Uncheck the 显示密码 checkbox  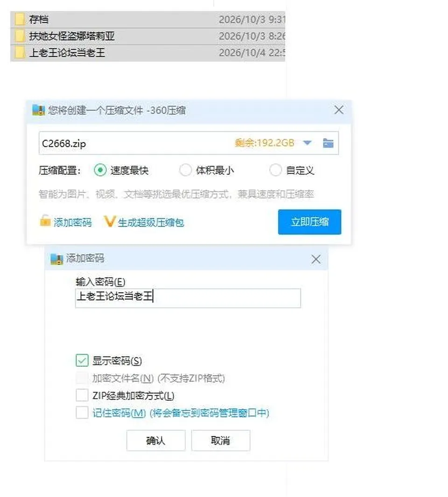coord(82,360)
